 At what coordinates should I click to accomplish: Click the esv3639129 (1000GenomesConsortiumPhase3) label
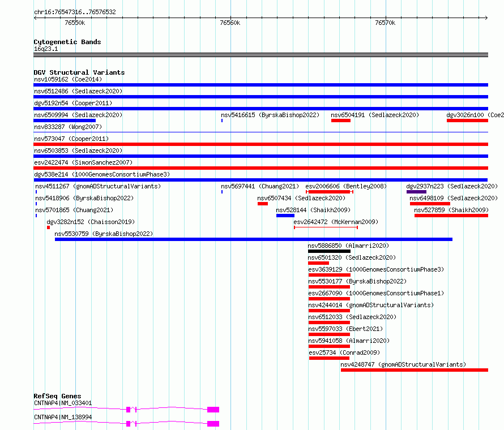pyautogui.click(x=376, y=269)
